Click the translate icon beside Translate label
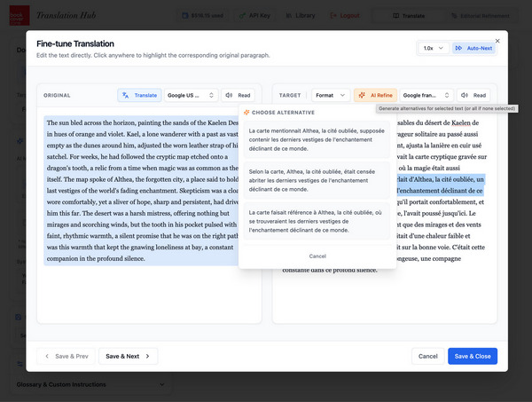 pyautogui.click(x=125, y=96)
